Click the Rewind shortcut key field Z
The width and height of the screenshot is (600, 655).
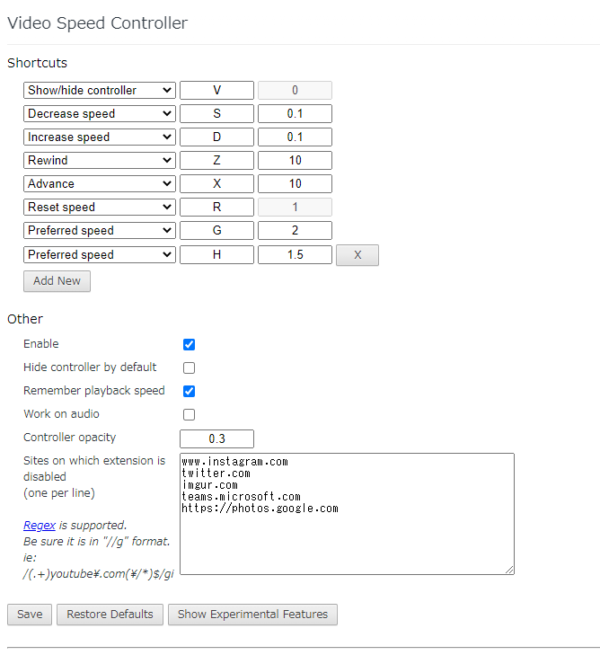click(217, 161)
